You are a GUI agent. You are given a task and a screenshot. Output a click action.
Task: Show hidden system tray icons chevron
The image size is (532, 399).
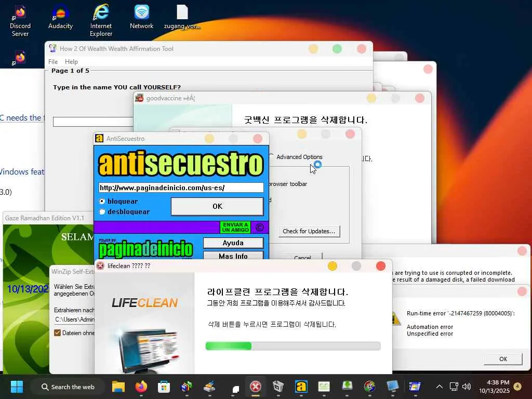coord(440,387)
